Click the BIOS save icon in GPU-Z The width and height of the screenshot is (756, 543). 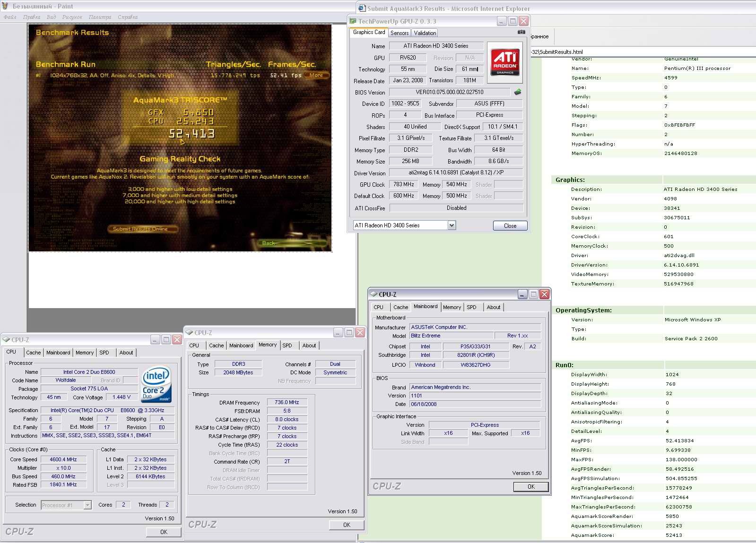[x=518, y=92]
